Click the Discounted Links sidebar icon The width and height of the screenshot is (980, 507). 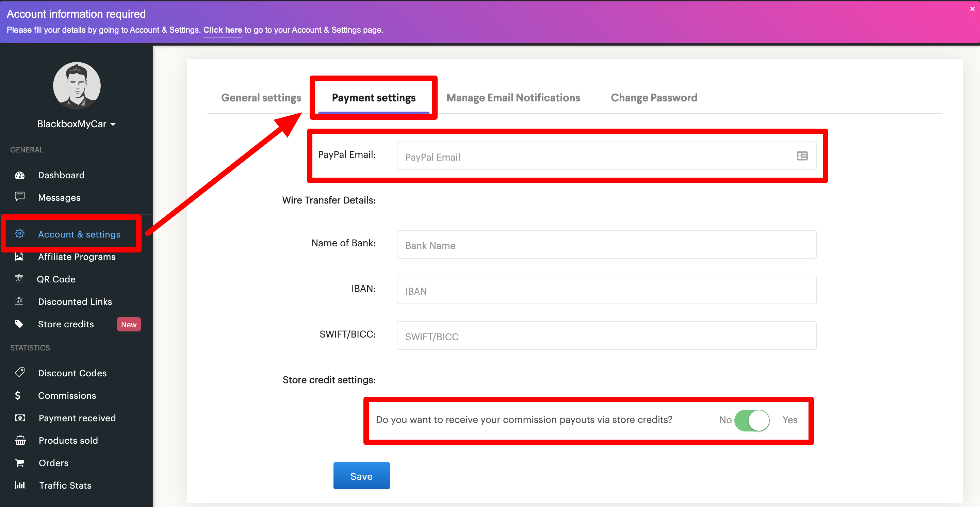pos(19,301)
